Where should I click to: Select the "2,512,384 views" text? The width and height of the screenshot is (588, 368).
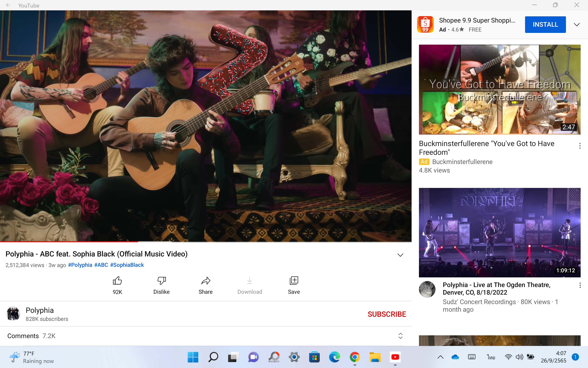pyautogui.click(x=25, y=265)
